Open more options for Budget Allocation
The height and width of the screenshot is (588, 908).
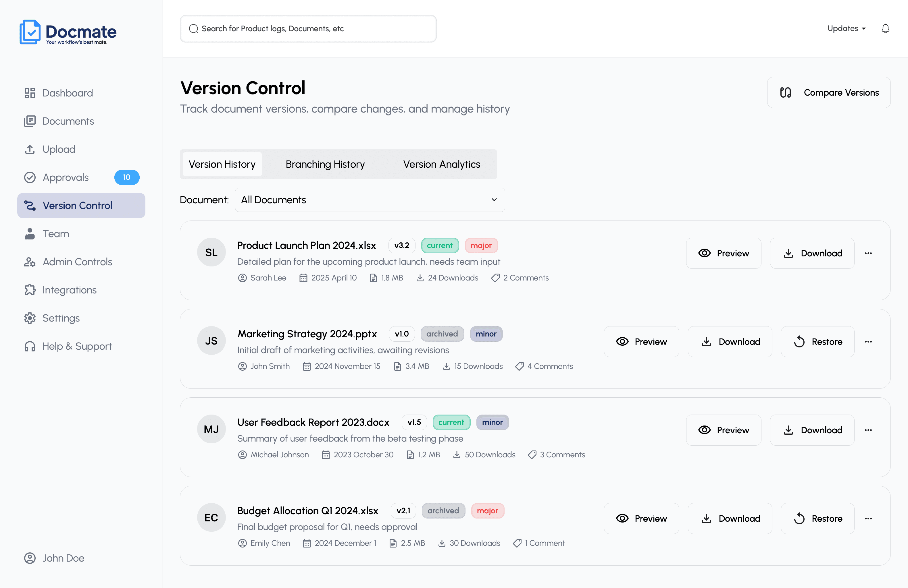868,519
